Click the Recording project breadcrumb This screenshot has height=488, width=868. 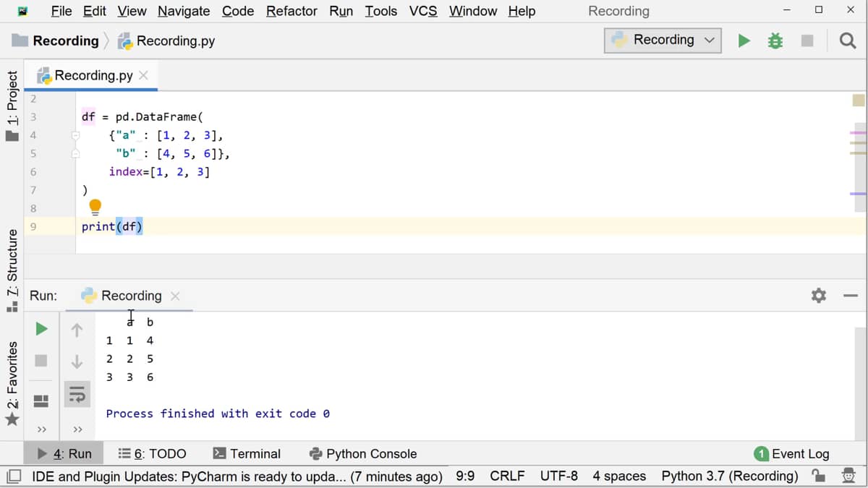56,40
